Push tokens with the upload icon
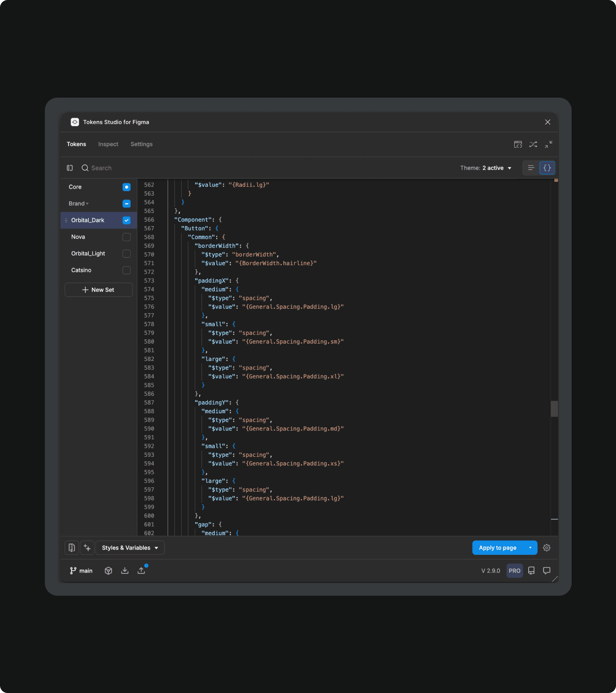This screenshot has width=616, height=693. coord(141,571)
